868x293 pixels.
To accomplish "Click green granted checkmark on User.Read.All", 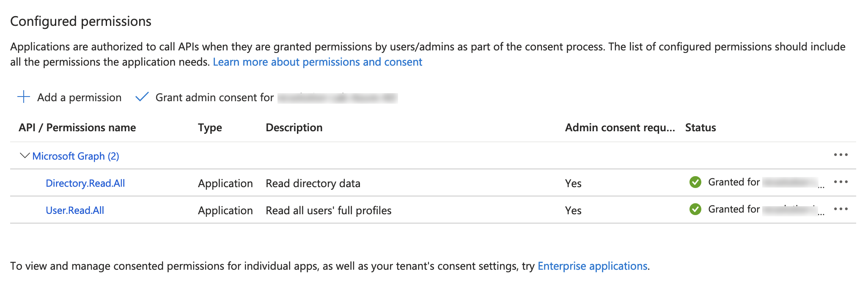I will pos(695,209).
